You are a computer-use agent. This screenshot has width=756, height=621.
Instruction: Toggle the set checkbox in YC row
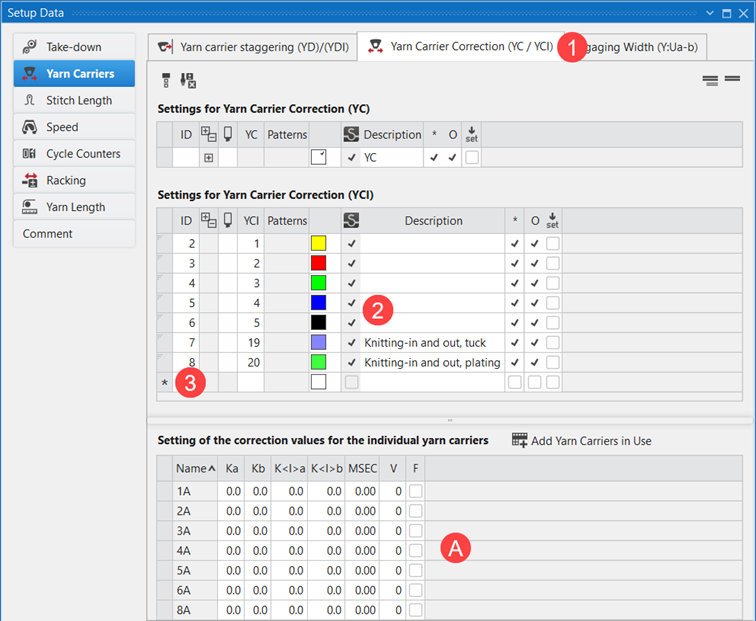tap(472, 157)
